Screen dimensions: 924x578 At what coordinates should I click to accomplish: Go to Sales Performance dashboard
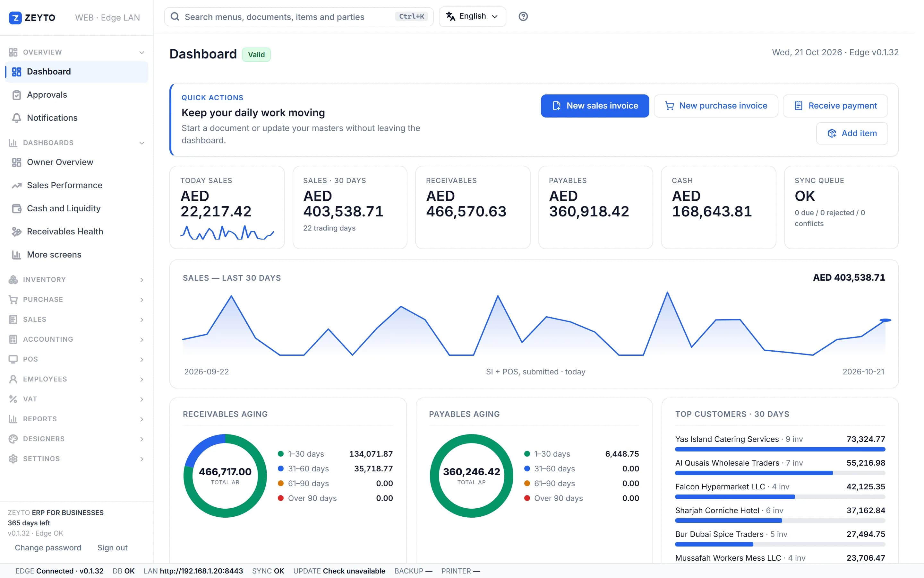point(77,185)
